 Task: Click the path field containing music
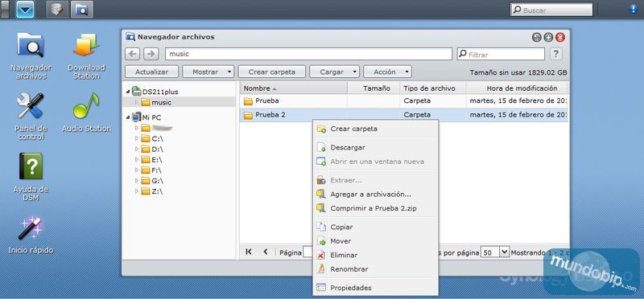pyautogui.click(x=308, y=54)
